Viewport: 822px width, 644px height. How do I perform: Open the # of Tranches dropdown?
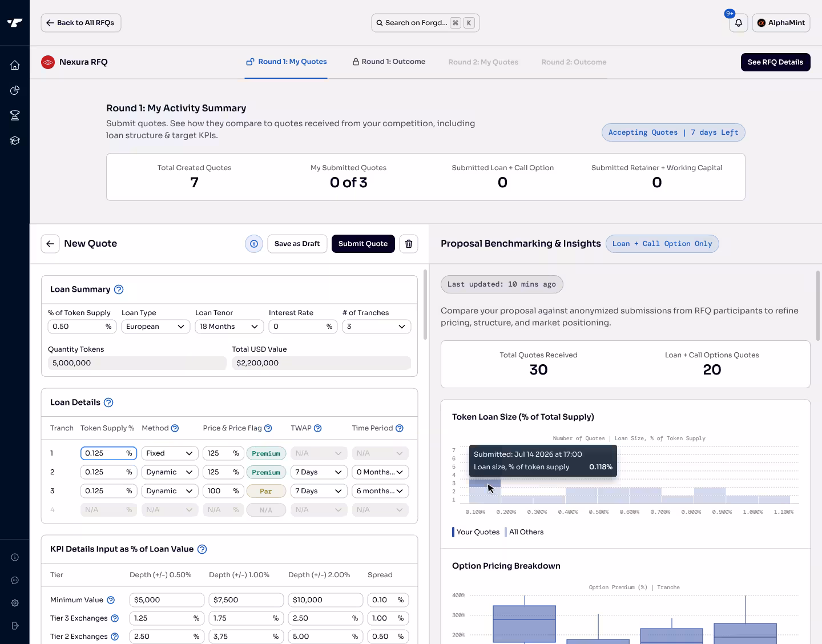click(376, 327)
